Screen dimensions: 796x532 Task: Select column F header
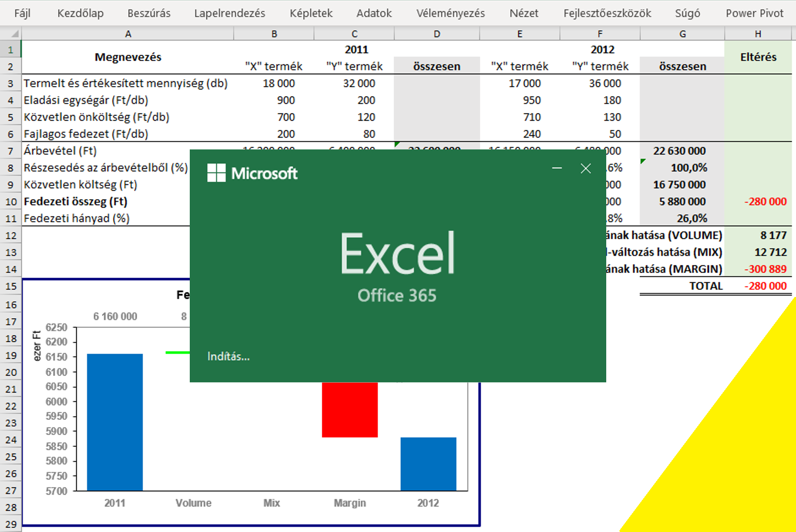coord(600,34)
